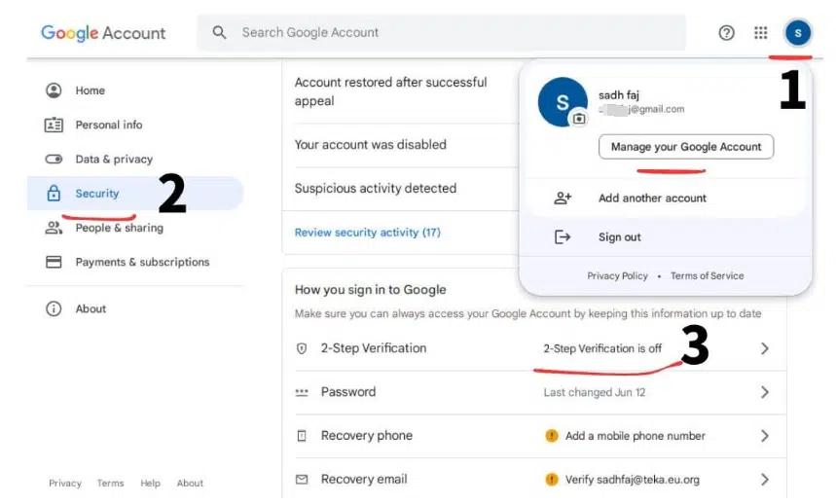Open Password row chevron arrow
This screenshot has height=504, width=836.
click(765, 392)
